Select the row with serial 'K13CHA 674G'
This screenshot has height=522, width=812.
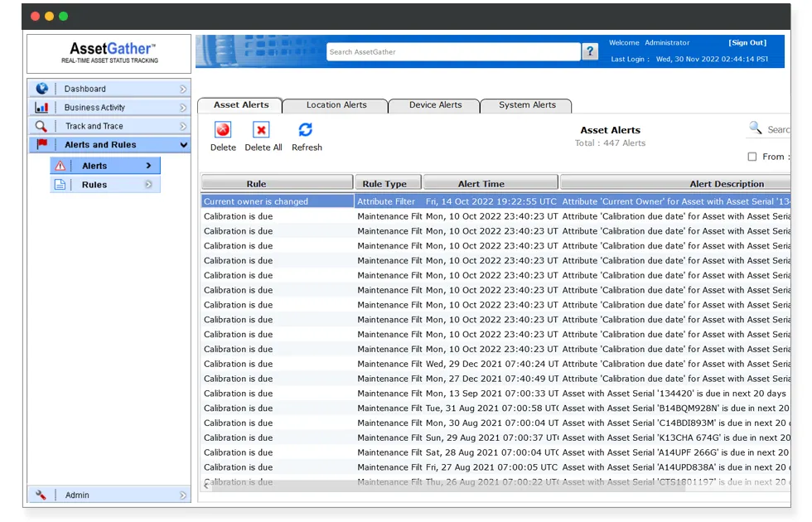tap(495, 437)
